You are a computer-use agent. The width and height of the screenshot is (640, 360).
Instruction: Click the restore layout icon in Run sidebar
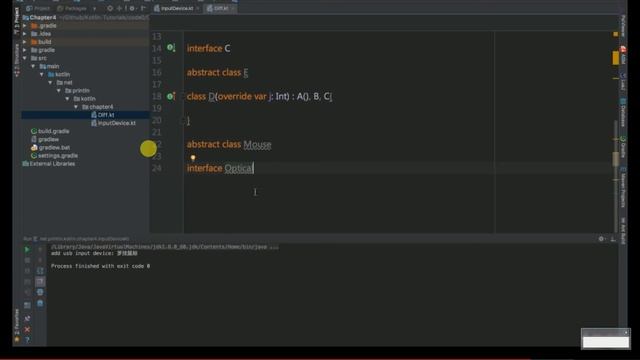[x=27, y=304]
